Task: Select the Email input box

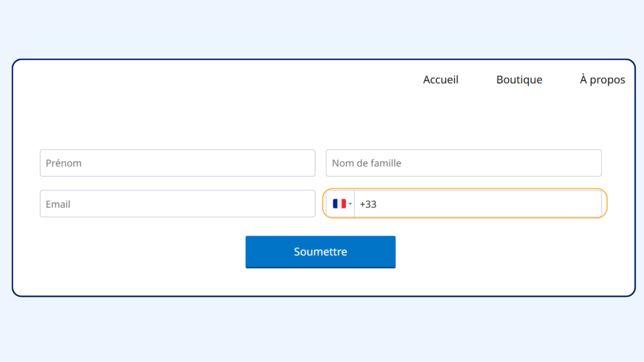Action: [x=177, y=204]
